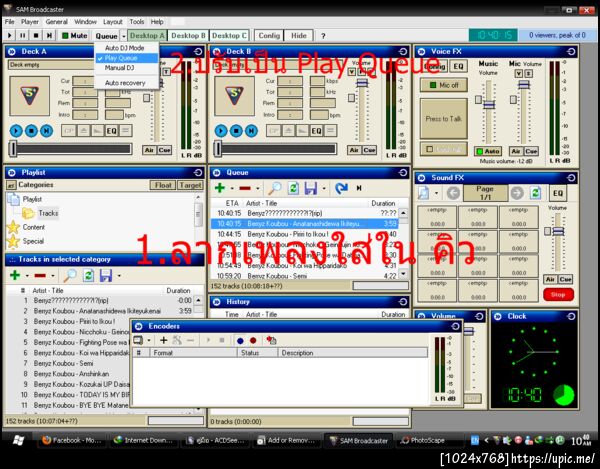Toggle Deck A Air button

(x=149, y=150)
